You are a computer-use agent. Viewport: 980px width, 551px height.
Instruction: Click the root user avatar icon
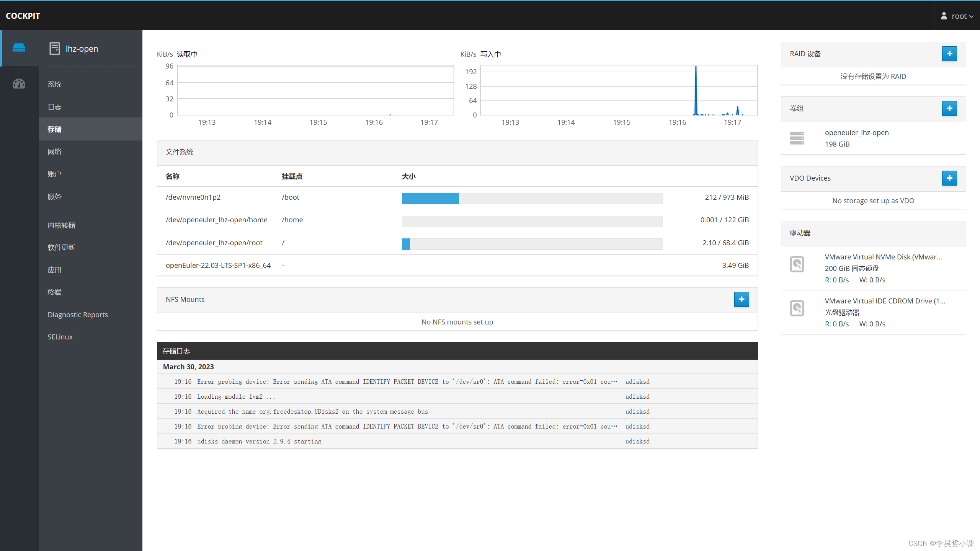click(x=944, y=16)
